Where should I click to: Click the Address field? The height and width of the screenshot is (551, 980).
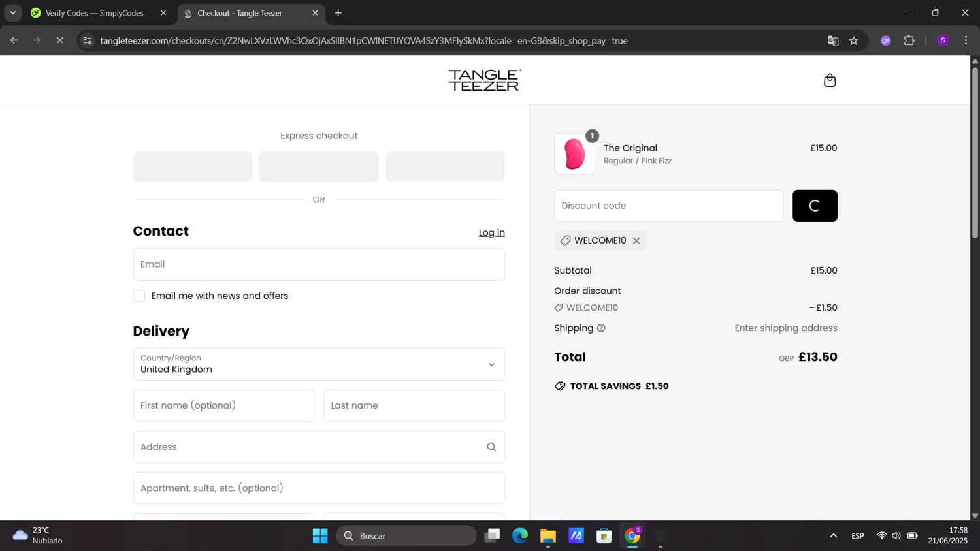(319, 447)
